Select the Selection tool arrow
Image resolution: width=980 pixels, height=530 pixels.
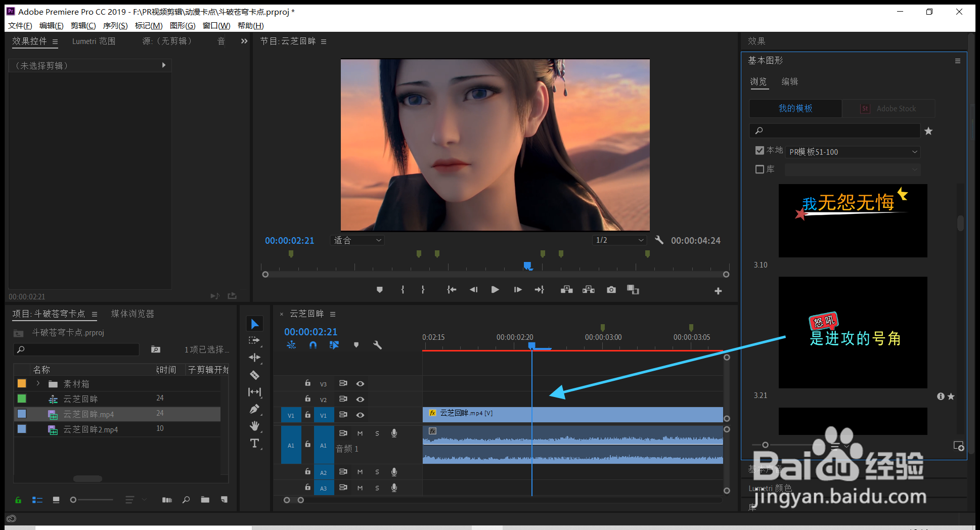point(255,324)
